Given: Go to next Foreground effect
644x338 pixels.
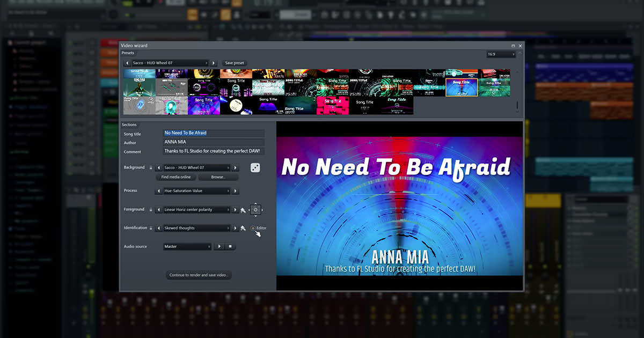Looking at the screenshot, I should point(235,210).
